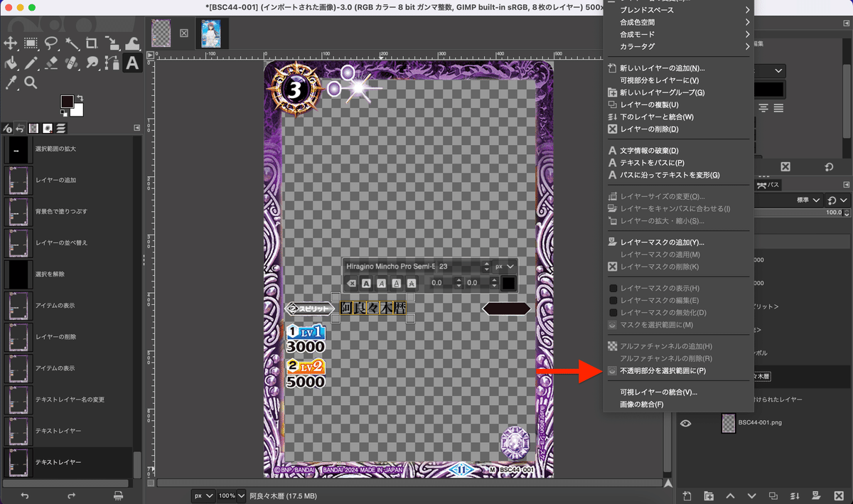Select the Paths tool
Screen dimensions: 853x504
coord(112,63)
